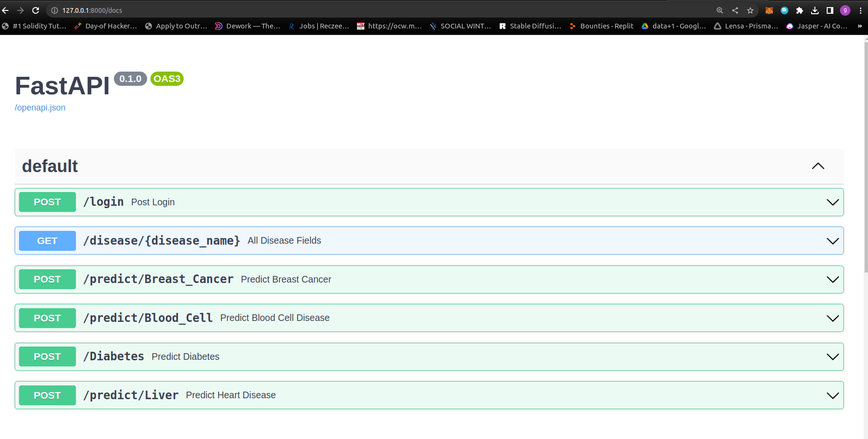Open the /openapi.json link
The height and width of the screenshot is (439, 868).
tap(40, 108)
